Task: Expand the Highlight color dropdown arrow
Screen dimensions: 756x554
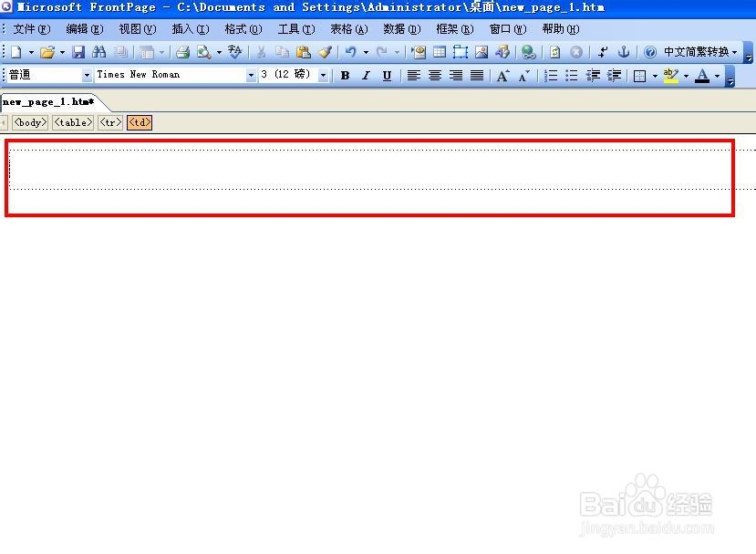Action: pos(686,76)
